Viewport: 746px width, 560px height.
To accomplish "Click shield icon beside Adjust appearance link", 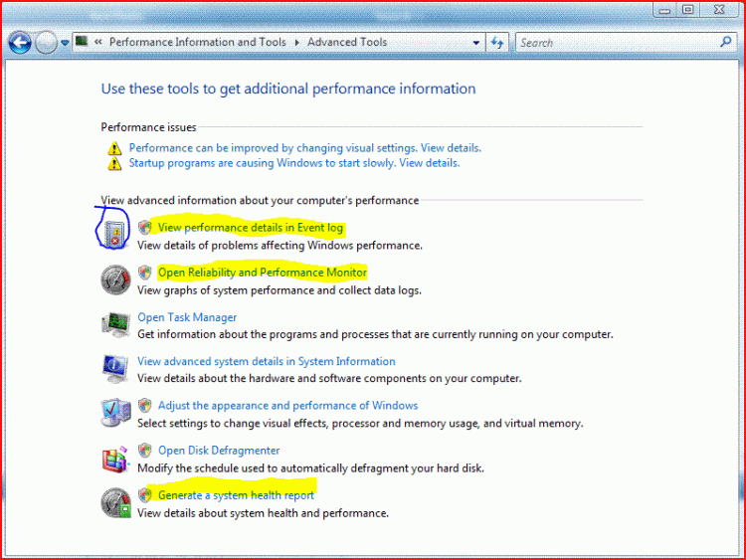I will point(145,406).
